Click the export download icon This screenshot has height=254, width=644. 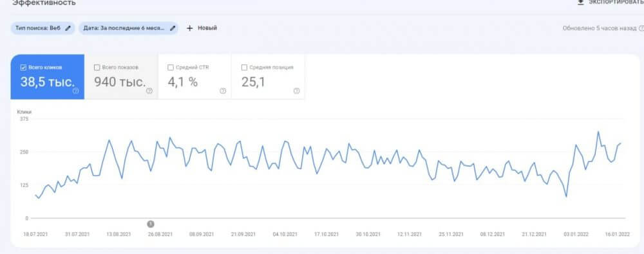580,2
